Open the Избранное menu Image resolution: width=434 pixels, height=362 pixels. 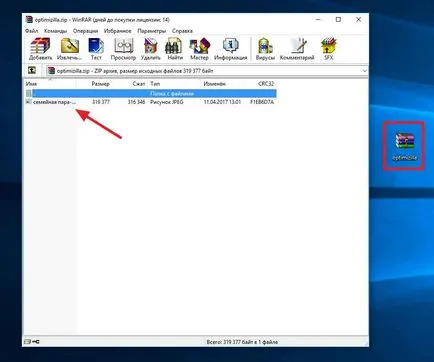click(117, 31)
